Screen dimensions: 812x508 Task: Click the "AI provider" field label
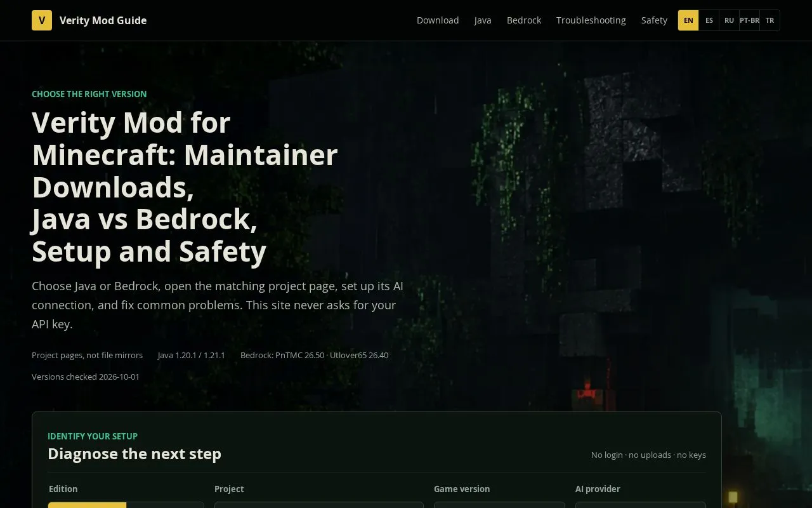click(x=598, y=489)
